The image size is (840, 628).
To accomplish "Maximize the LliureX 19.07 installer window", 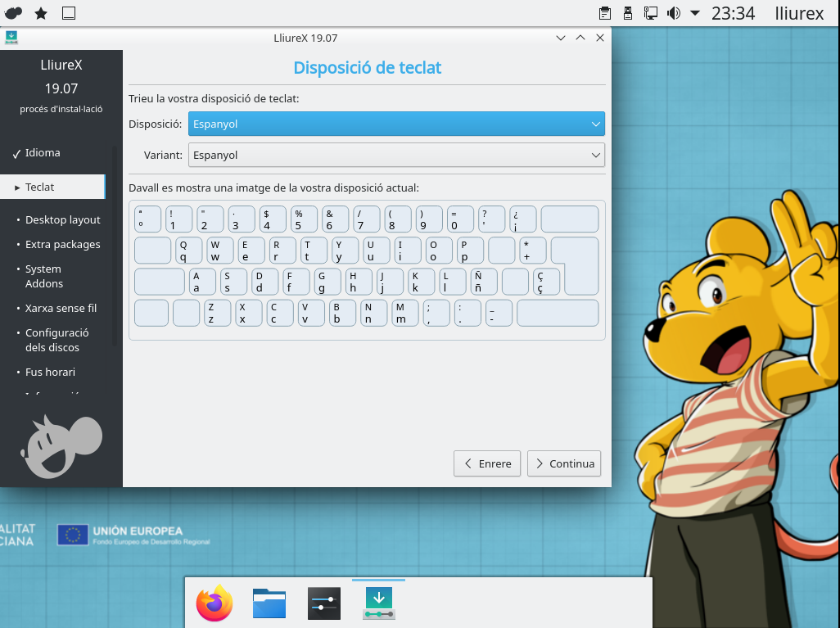I will (x=580, y=38).
